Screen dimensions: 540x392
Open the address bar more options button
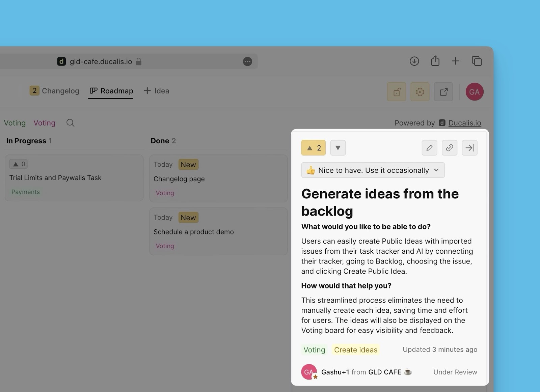click(247, 61)
